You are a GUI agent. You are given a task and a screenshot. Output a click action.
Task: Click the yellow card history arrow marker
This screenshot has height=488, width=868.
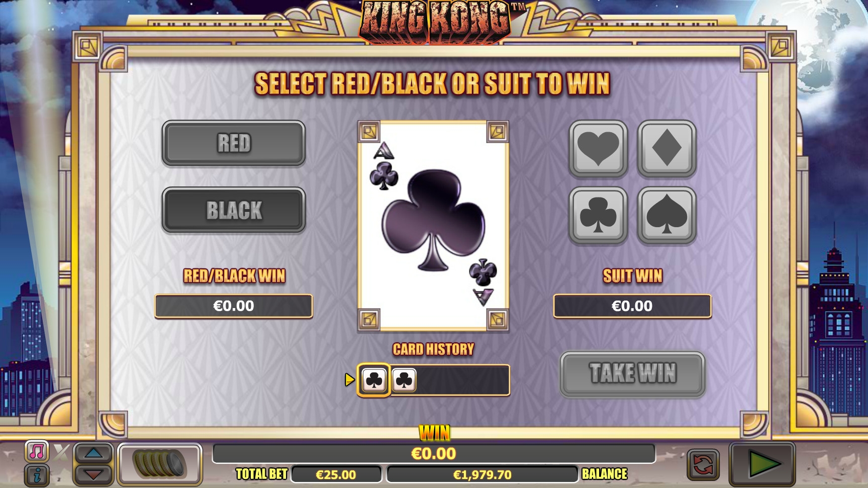coord(350,379)
